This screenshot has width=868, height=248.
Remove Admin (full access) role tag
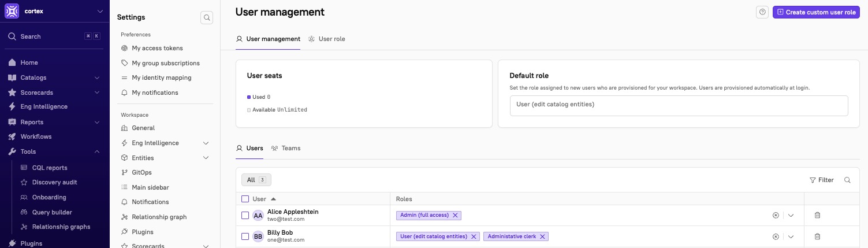click(x=455, y=216)
